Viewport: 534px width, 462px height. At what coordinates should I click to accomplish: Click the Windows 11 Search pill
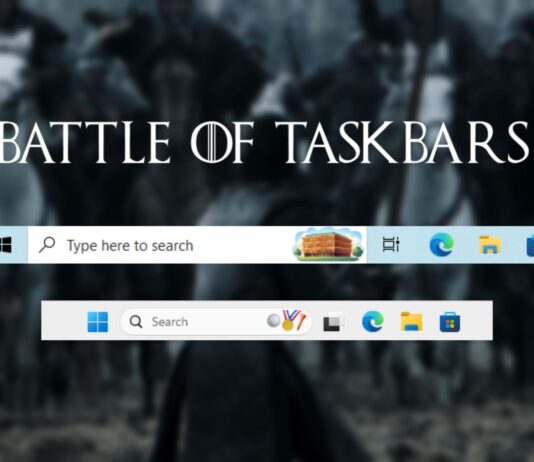(x=216, y=322)
